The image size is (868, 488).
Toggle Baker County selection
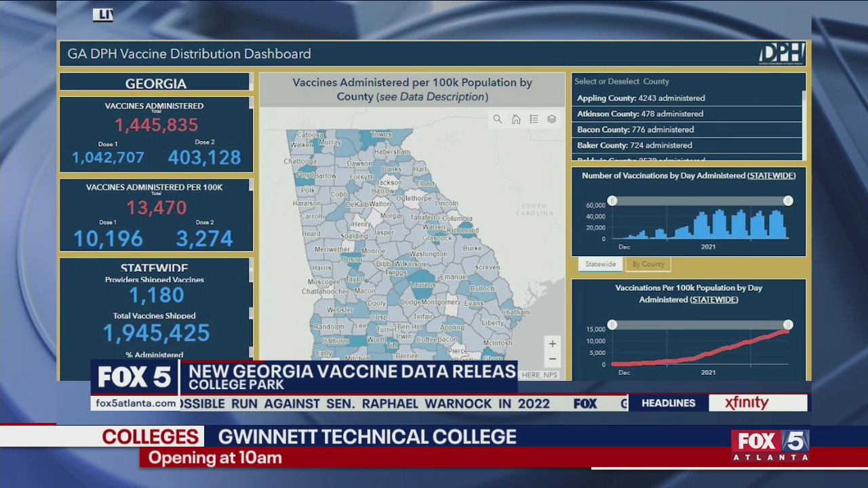[634, 145]
